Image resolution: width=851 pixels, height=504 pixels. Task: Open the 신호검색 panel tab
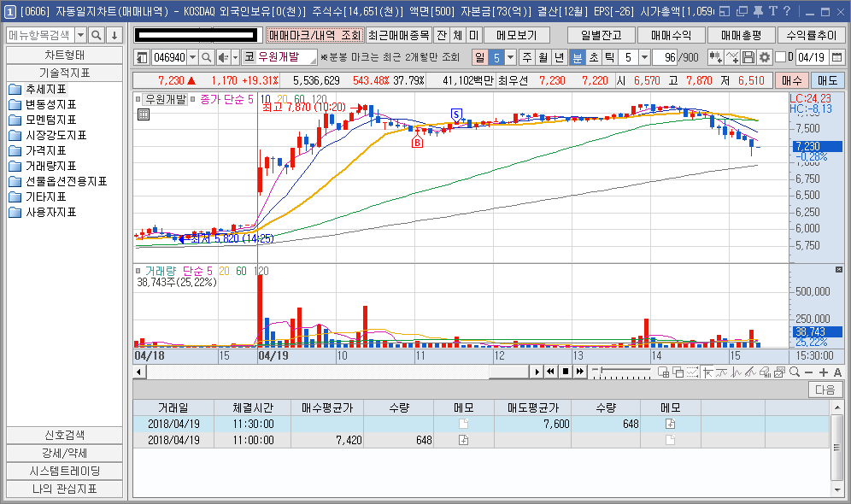tap(65, 435)
